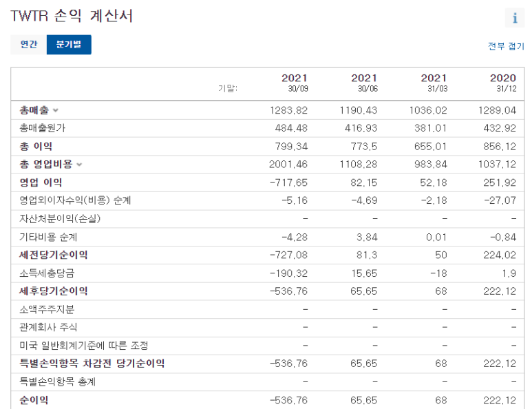Click the 2021 30/06 column header
Screen dimensions: 532x409
click(364, 83)
